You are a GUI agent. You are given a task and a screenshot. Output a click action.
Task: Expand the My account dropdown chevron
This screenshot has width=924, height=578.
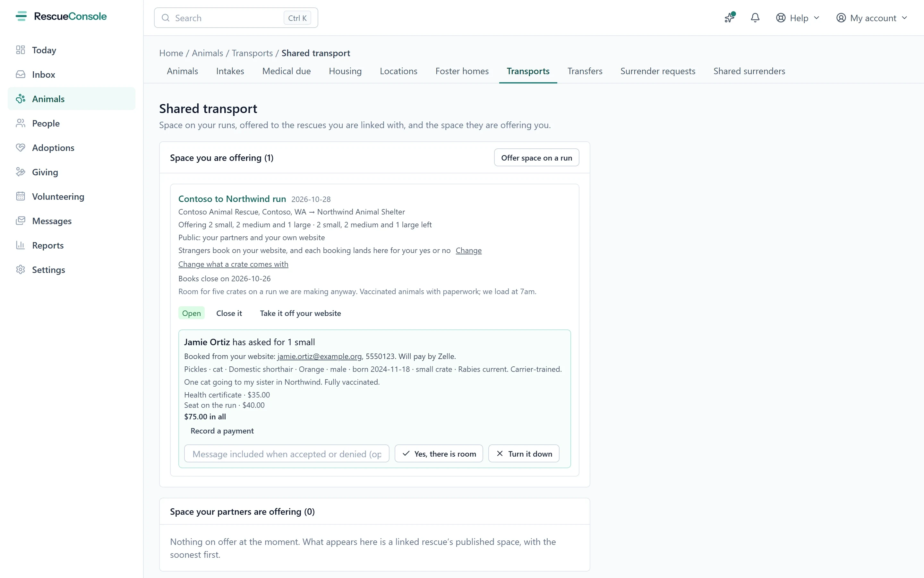(x=904, y=18)
